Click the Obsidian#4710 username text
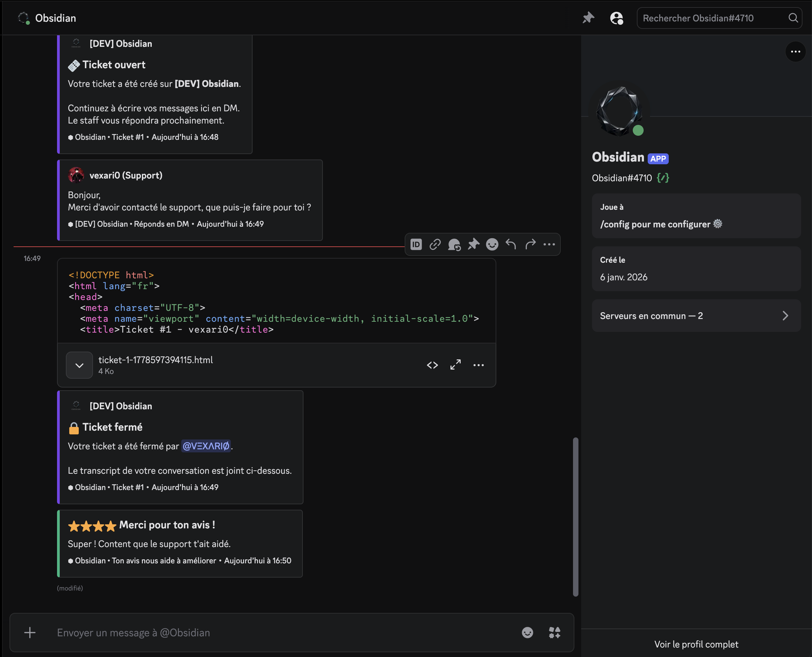The image size is (812, 657). (622, 178)
